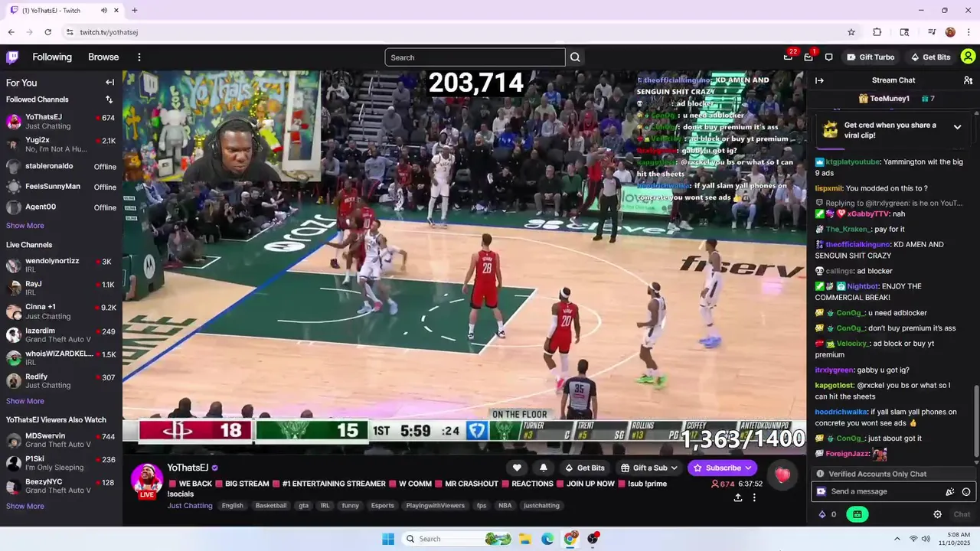
Task: Select the NBA tag
Action: coord(505,505)
